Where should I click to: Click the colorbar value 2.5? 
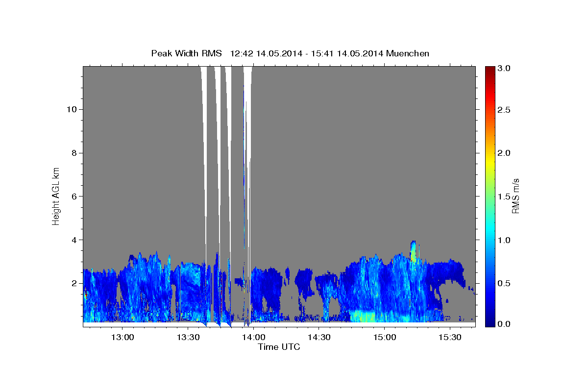tap(504, 110)
